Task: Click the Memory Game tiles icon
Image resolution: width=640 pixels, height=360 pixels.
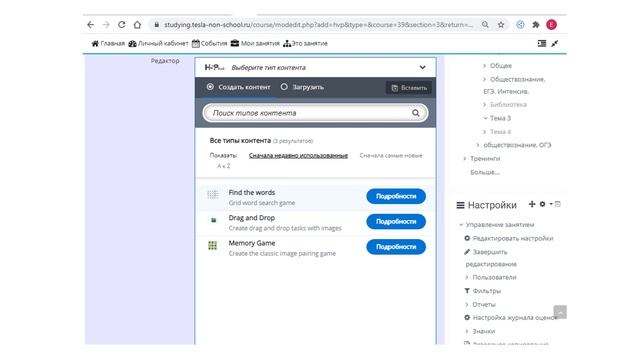Action: pyautogui.click(x=213, y=245)
